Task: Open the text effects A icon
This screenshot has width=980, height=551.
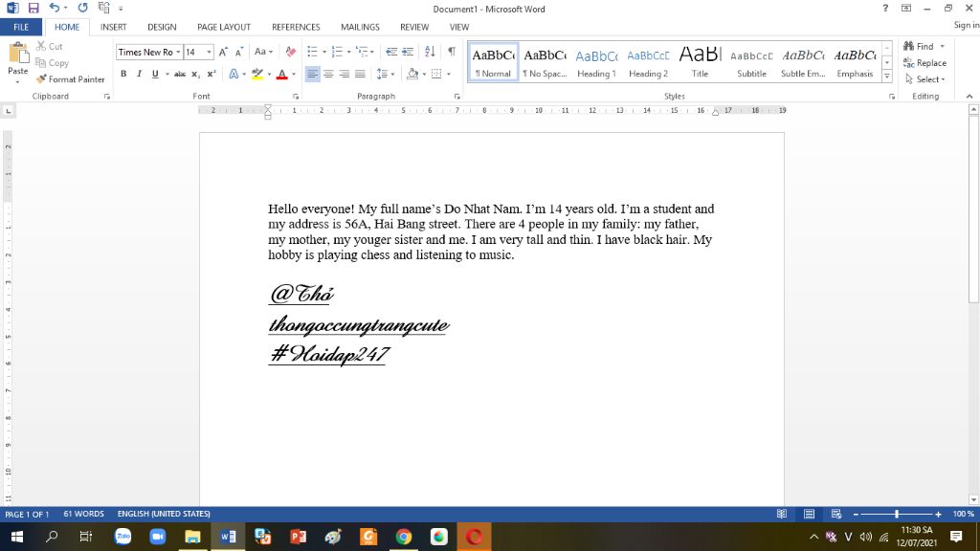Action: coord(234,74)
